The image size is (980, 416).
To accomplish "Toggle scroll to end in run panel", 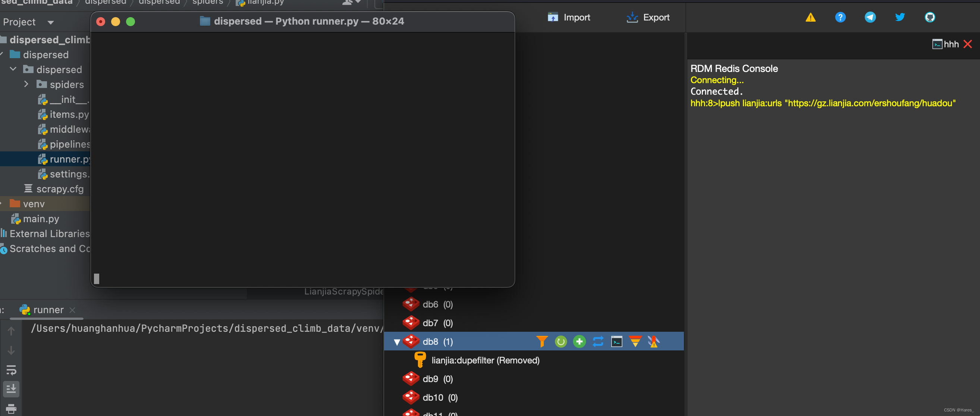I will (x=11, y=389).
